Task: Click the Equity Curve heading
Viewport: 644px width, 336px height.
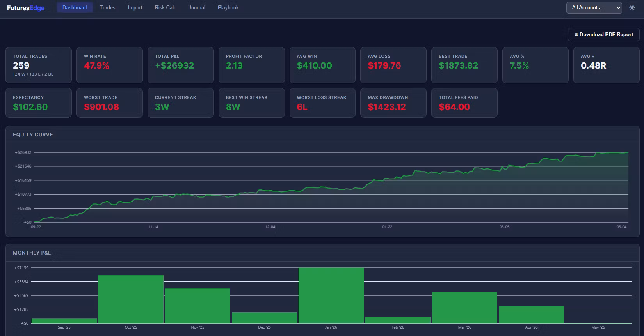Action: 33,134
